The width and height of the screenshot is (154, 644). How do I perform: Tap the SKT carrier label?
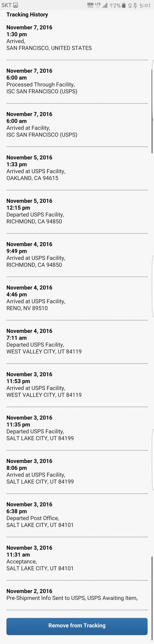click(6, 5)
